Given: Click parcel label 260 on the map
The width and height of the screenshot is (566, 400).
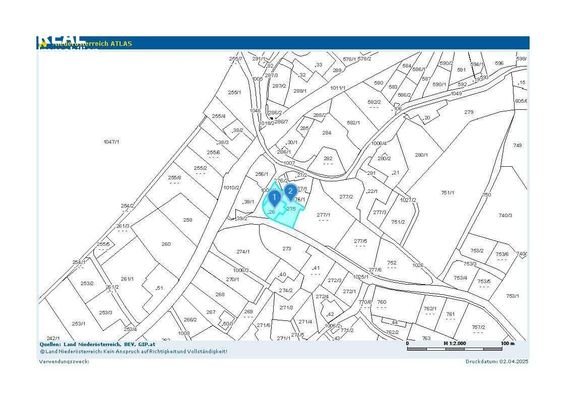Looking at the screenshot, I should (x=166, y=244).
